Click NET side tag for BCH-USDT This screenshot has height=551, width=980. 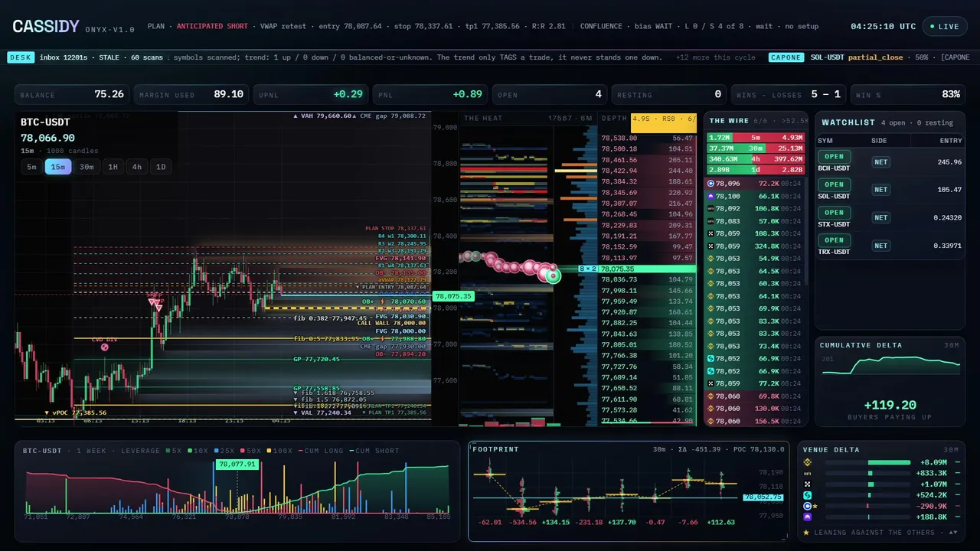881,162
